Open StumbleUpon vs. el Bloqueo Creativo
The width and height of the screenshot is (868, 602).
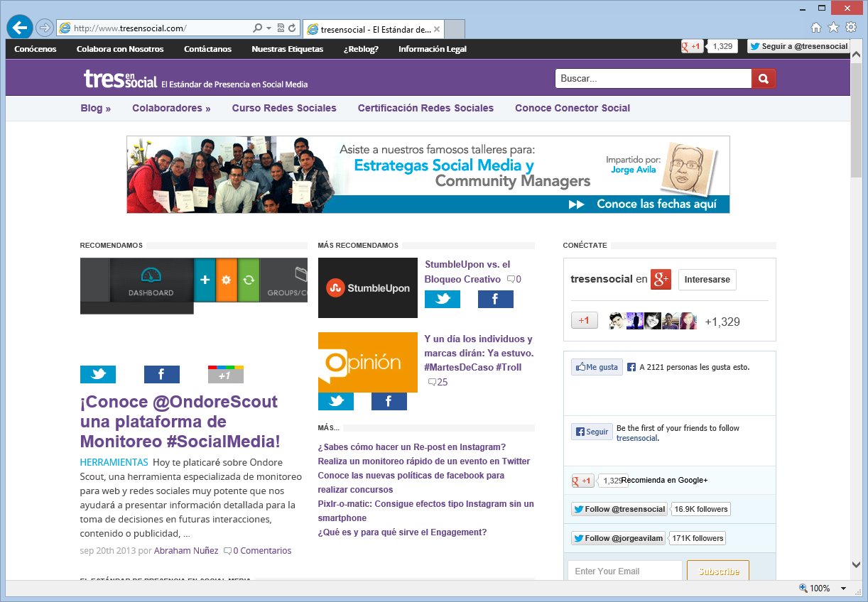pos(467,272)
